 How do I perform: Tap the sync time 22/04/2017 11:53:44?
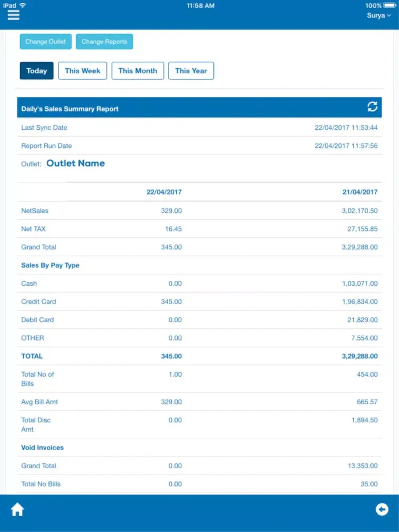tap(346, 128)
